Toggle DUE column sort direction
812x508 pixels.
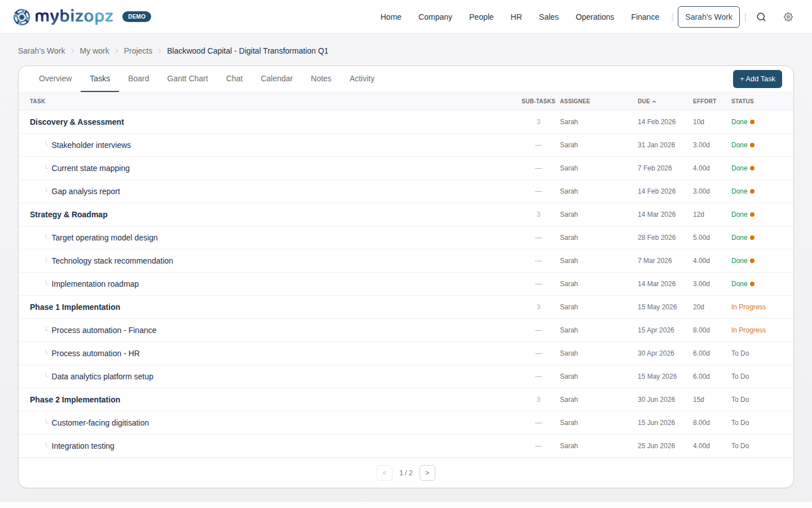click(647, 101)
